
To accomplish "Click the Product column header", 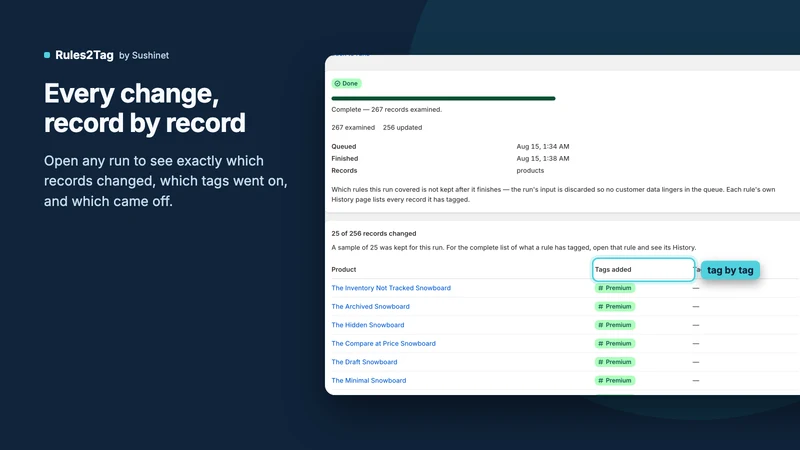I will tap(343, 269).
